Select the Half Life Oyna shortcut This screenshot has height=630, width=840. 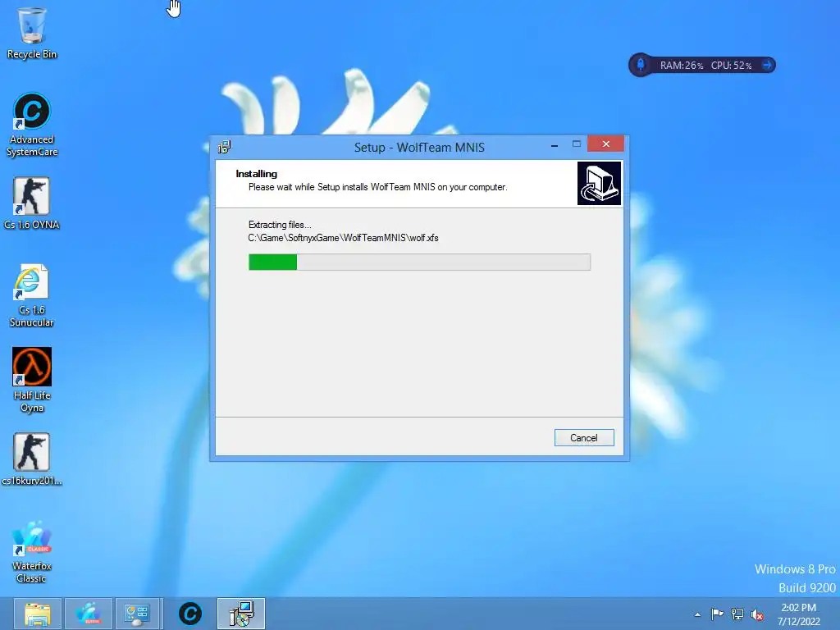(x=32, y=381)
